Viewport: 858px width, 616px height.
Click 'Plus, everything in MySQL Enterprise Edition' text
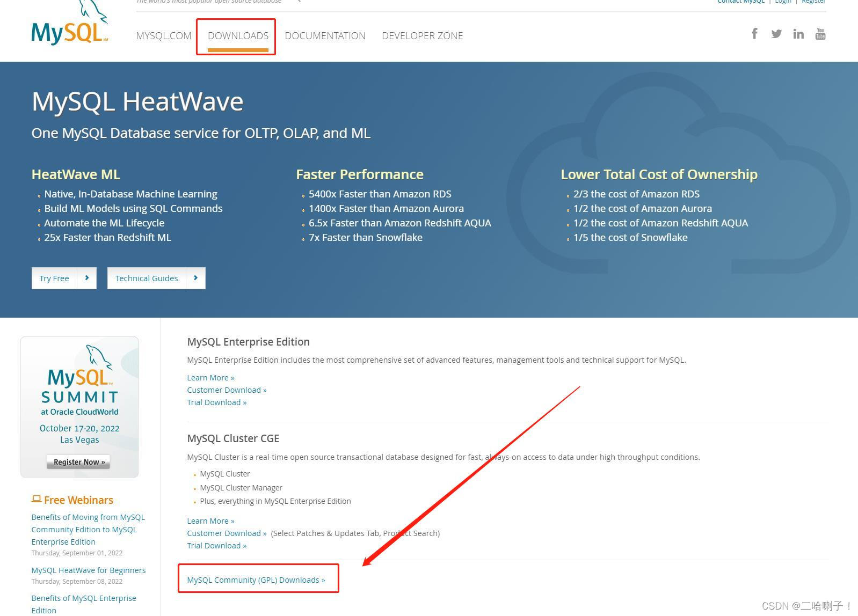[x=275, y=501]
